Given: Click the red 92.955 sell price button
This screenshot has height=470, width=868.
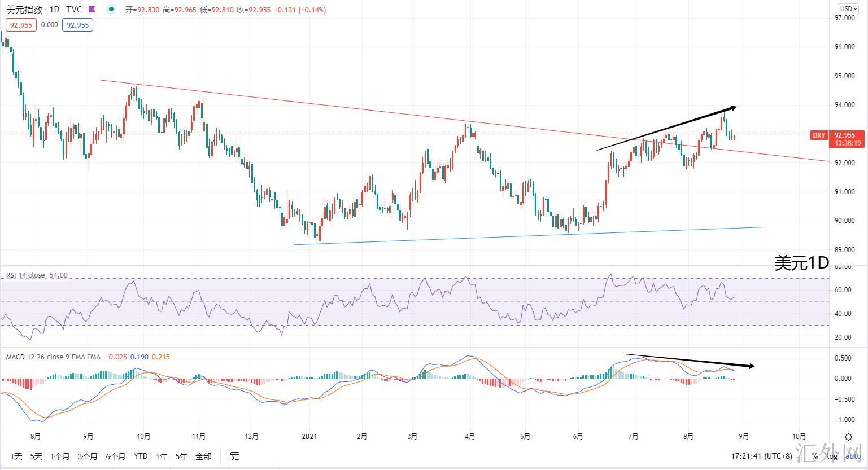Looking at the screenshot, I should (x=21, y=25).
